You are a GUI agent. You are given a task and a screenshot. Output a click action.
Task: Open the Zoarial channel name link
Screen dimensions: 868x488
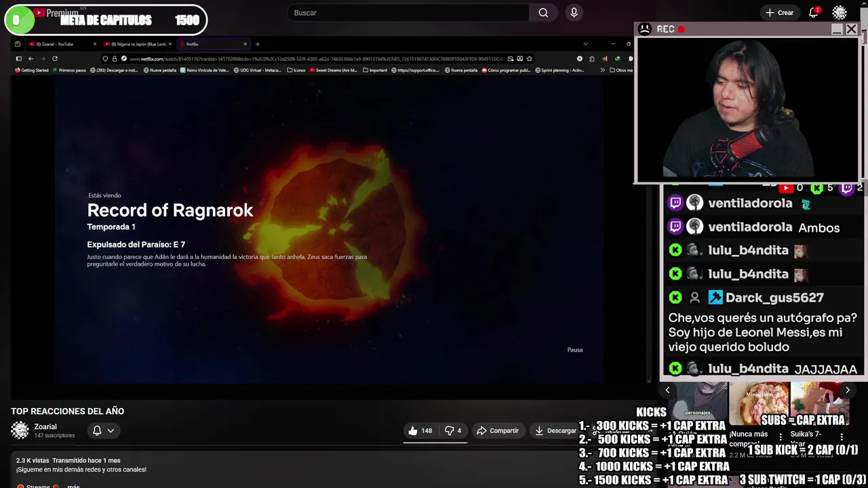pos(45,427)
